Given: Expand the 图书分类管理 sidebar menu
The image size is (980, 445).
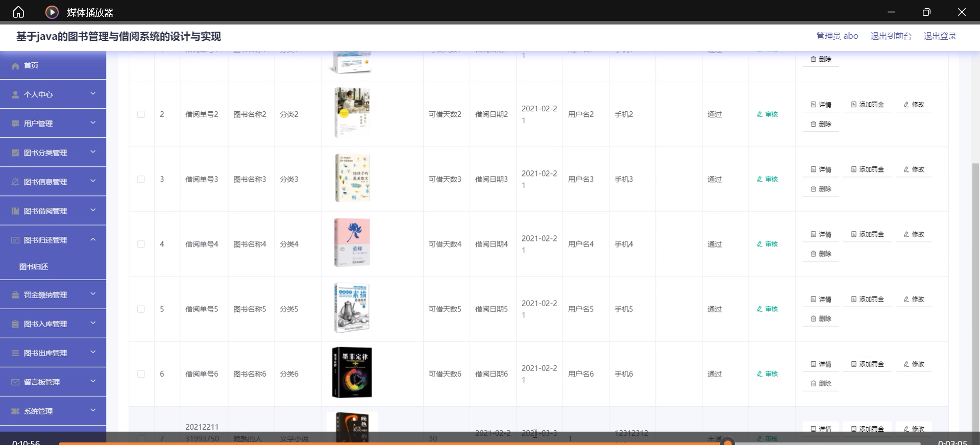Looking at the screenshot, I should 53,153.
